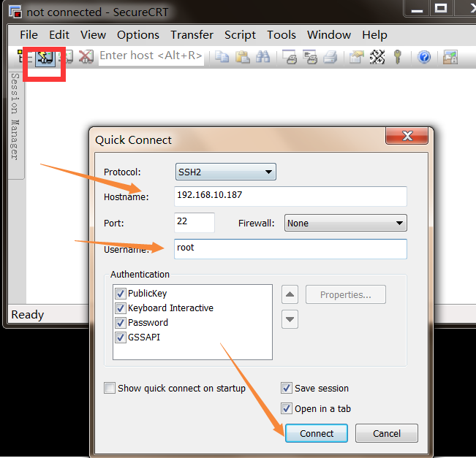This screenshot has height=458, width=476.
Task: Open Session Options toolbar icon
Action: click(x=356, y=57)
